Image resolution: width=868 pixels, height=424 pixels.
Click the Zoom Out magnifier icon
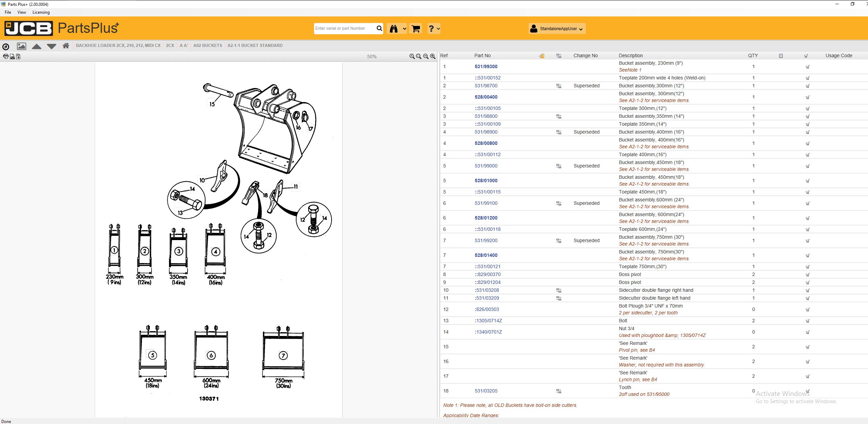point(425,56)
